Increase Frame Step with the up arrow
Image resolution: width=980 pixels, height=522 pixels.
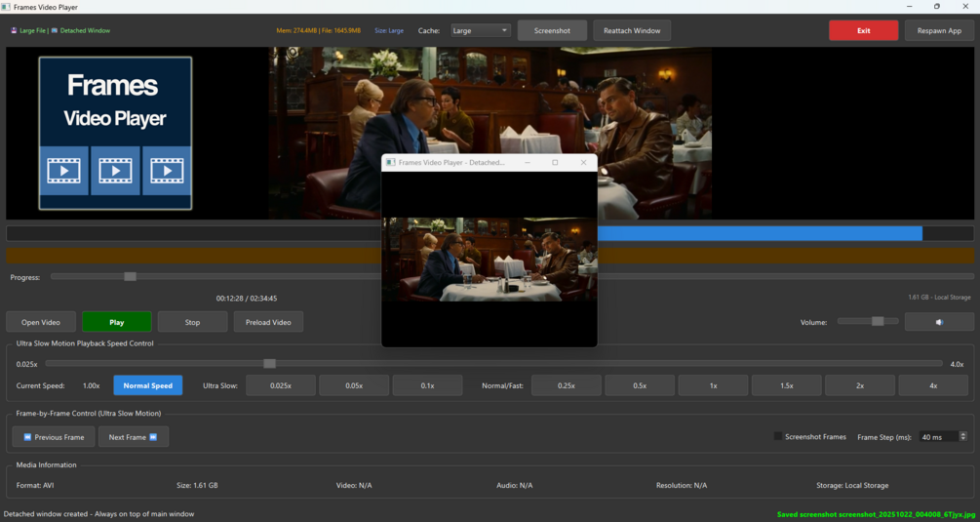pos(963,434)
